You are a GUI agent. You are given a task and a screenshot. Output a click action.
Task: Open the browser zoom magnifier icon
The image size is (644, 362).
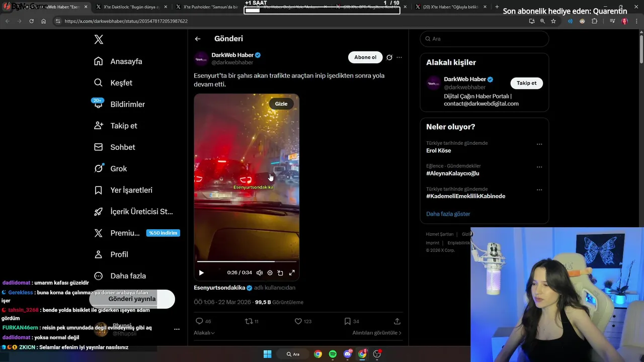tap(542, 21)
